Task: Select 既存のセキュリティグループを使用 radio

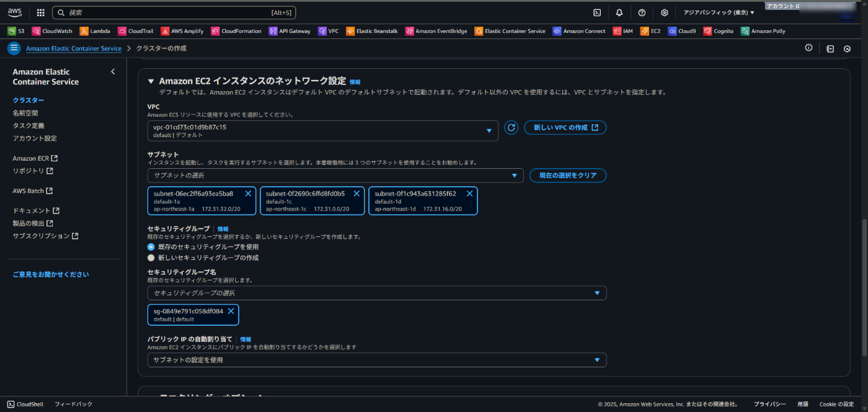Action: (151, 247)
